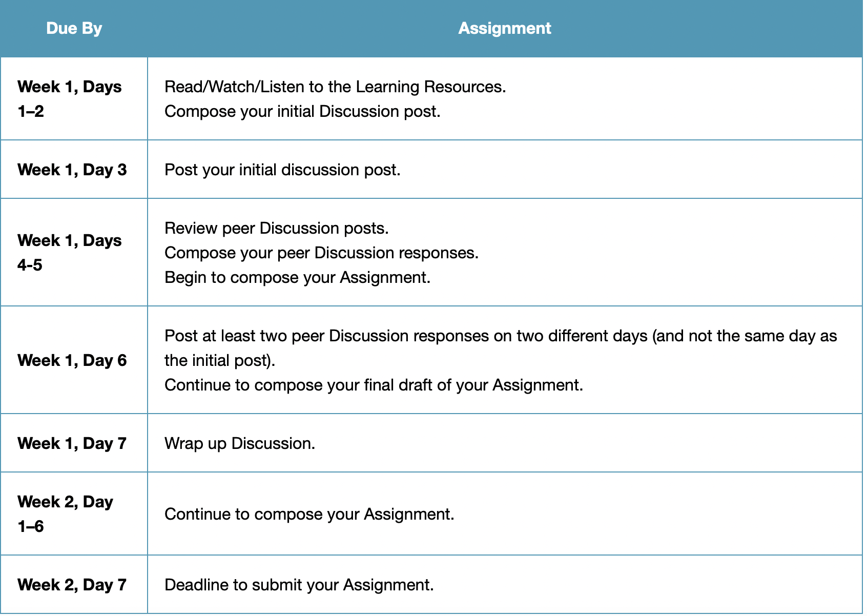The height and width of the screenshot is (616, 867).
Task: Click "Continue to compose your final draft" line
Action: point(374,385)
